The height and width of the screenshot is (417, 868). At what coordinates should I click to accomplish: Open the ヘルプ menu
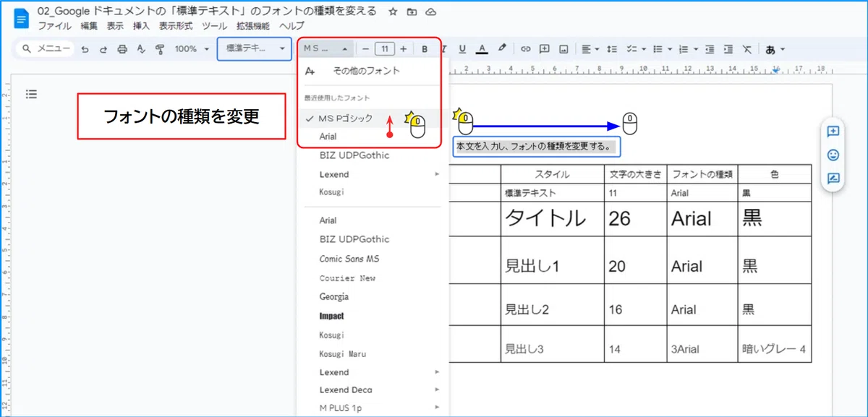(x=292, y=26)
